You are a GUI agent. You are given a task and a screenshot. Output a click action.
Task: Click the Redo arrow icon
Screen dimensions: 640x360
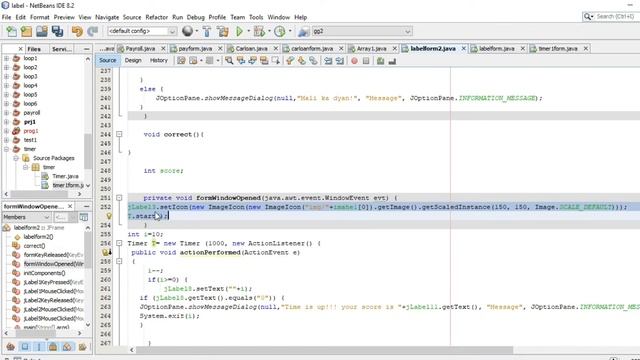pyautogui.click(x=93, y=31)
